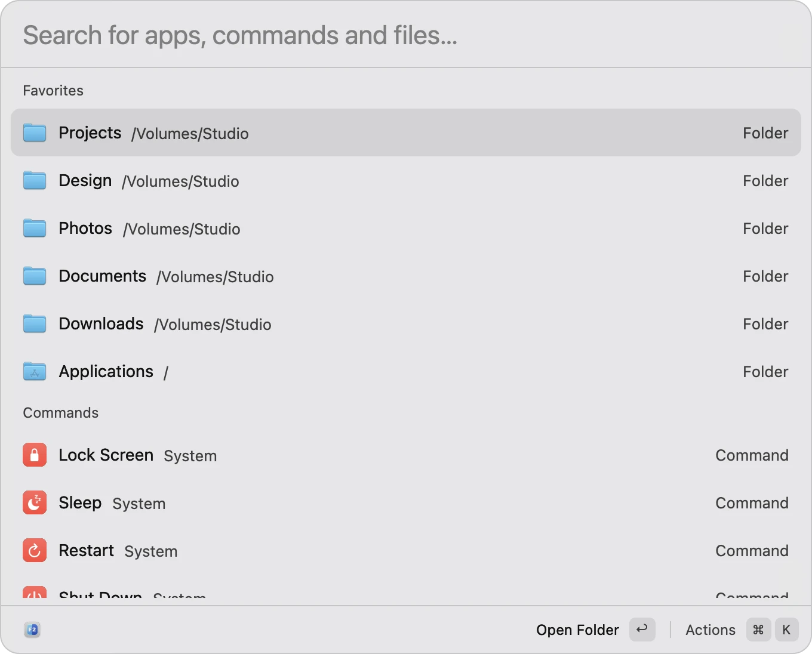Click the Command label on Restart row
The width and height of the screenshot is (812, 654).
[x=752, y=551]
